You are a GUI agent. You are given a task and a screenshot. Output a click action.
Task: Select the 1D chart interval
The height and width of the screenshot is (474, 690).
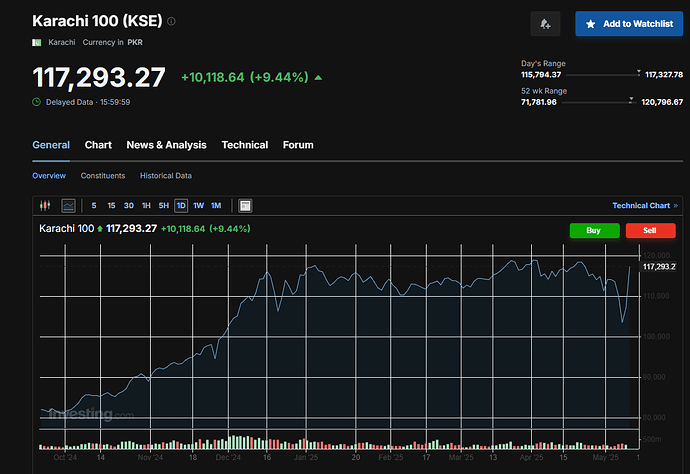pyautogui.click(x=181, y=205)
